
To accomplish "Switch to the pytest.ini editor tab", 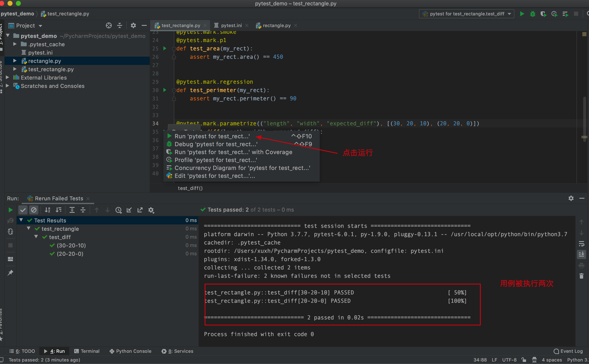I will (231, 25).
